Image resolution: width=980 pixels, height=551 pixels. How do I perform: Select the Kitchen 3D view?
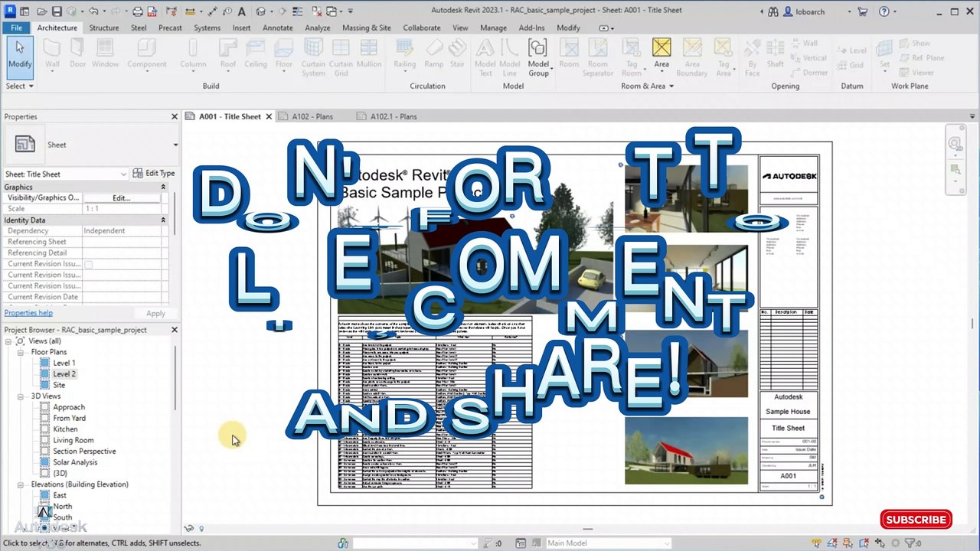click(x=65, y=429)
